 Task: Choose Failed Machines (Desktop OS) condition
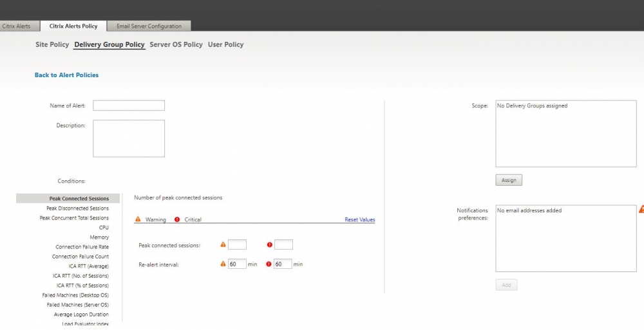pyautogui.click(x=75, y=295)
